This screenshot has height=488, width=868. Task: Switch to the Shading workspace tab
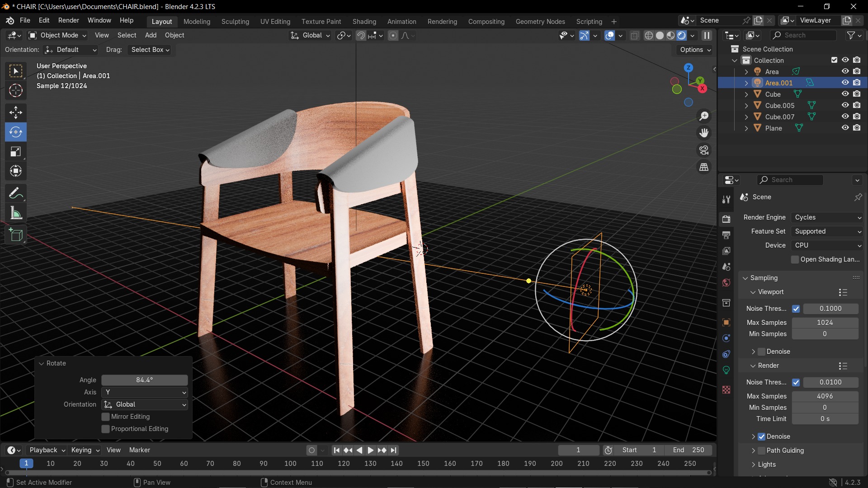(x=364, y=21)
